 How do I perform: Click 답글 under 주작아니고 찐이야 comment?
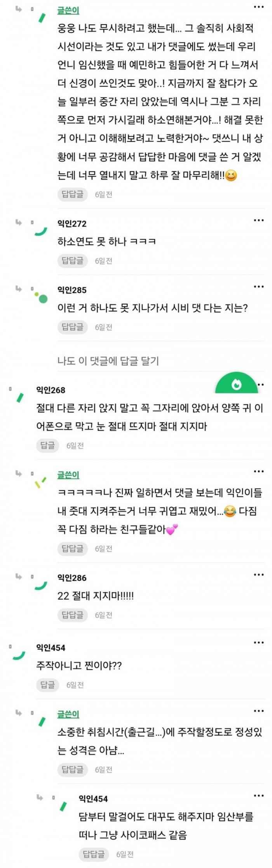point(47,685)
